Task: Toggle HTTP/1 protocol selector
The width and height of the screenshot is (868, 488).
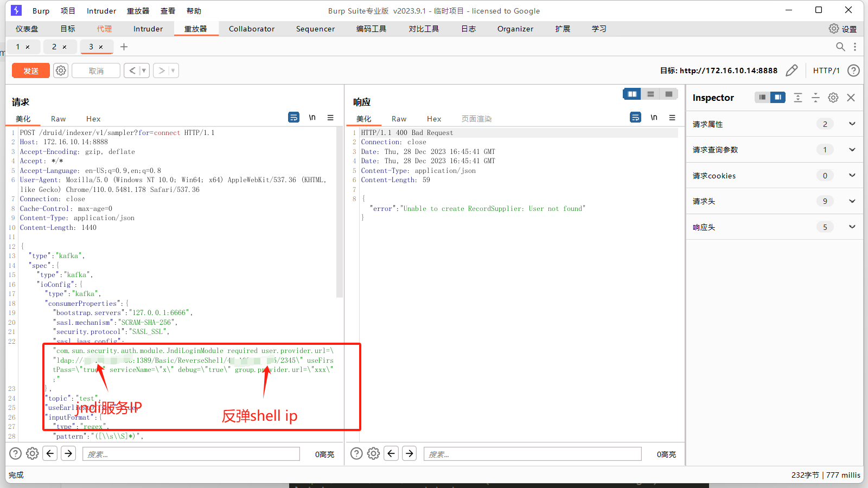Action: pos(826,70)
